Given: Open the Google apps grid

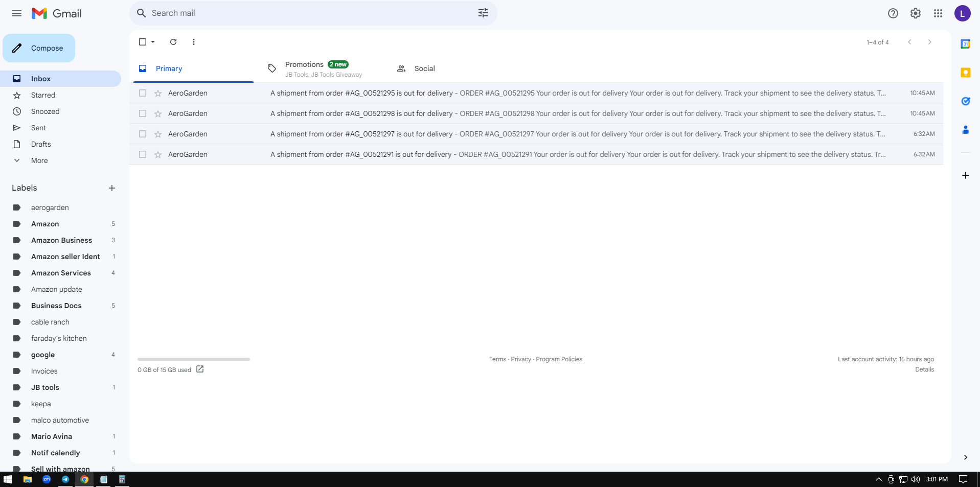Looking at the screenshot, I should (x=938, y=13).
